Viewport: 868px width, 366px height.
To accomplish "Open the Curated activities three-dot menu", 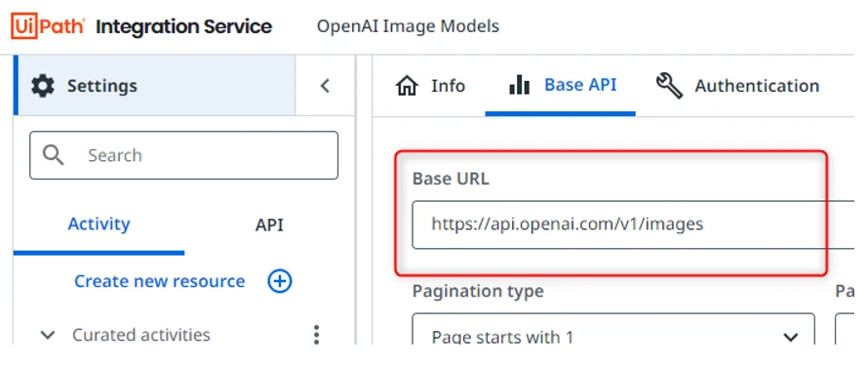I will click(x=316, y=335).
